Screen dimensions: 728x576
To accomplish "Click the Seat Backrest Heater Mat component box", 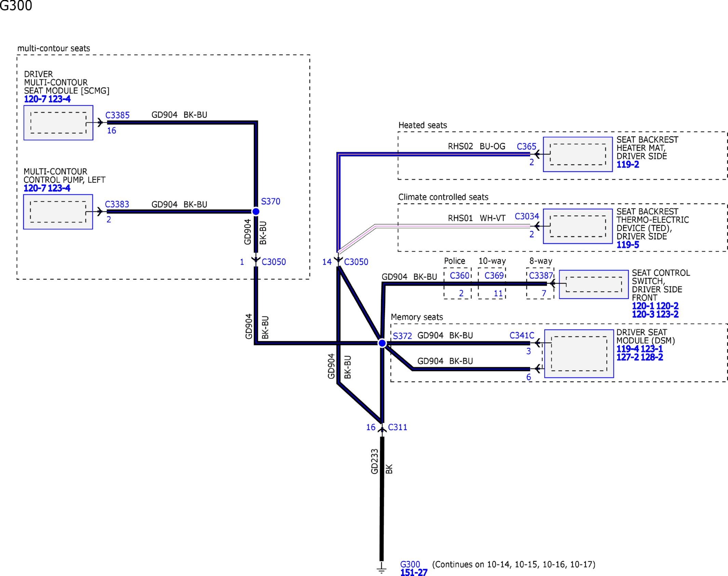I will click(578, 154).
